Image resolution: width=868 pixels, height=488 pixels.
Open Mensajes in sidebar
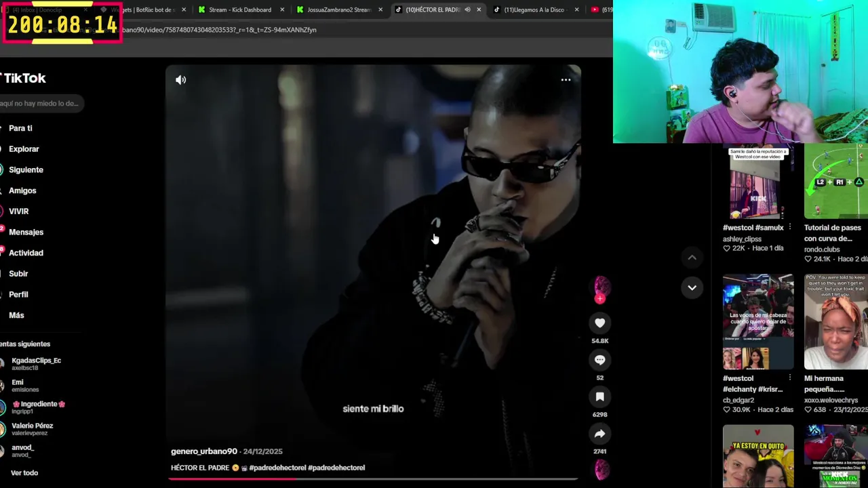pos(26,232)
